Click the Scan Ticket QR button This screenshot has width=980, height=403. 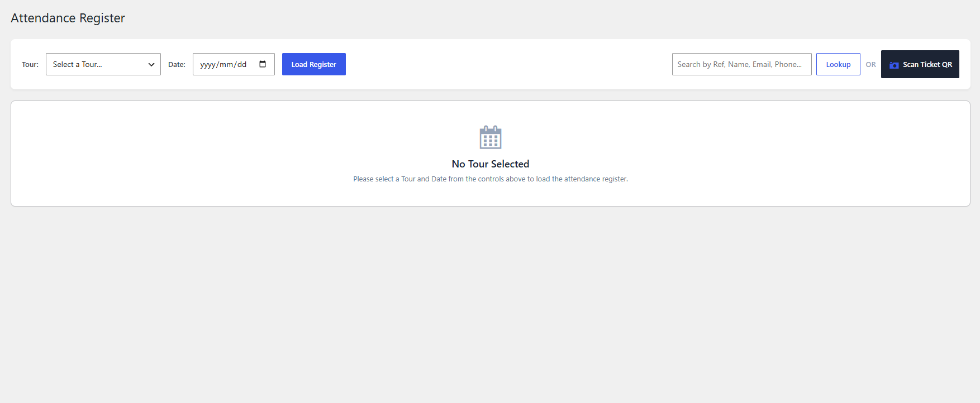coord(920,64)
